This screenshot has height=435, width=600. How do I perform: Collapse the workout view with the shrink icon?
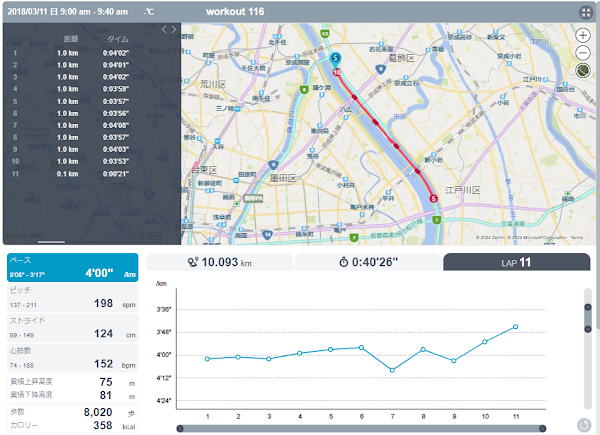click(585, 12)
